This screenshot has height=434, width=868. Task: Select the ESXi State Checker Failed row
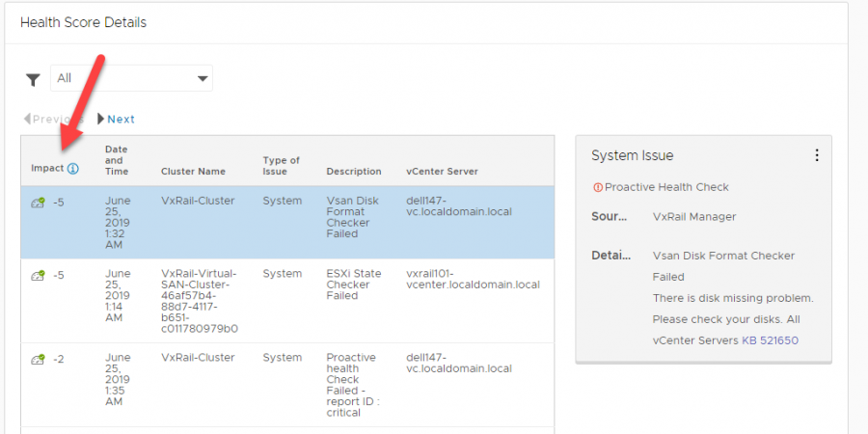click(287, 301)
